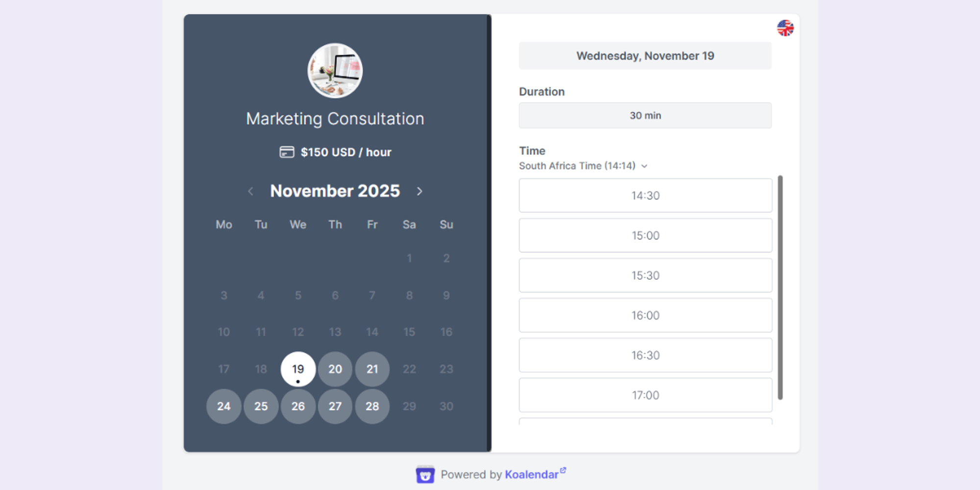Select November 28 on the calendar
Image resolution: width=980 pixels, height=490 pixels.
[x=372, y=406]
